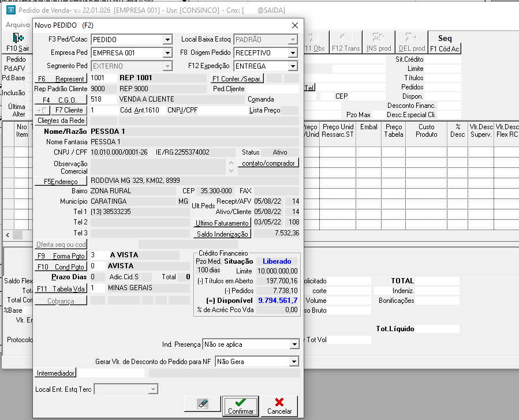Click the scroll down arrow of Observação Comercial

(x=231, y=171)
